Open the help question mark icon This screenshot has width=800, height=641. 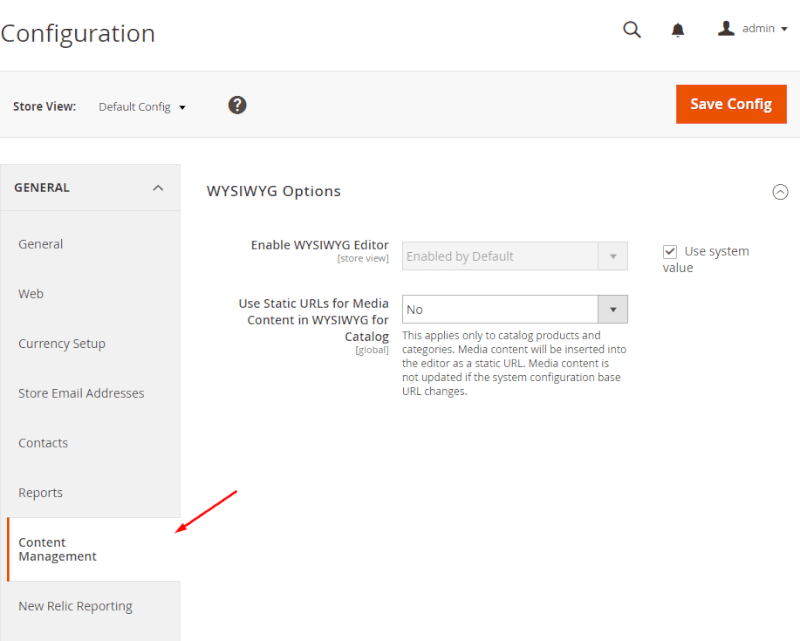pyautogui.click(x=237, y=105)
